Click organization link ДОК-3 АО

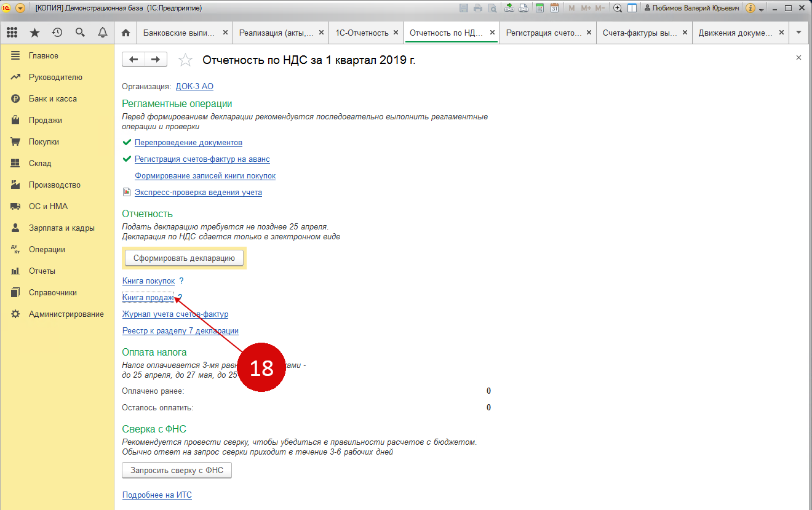click(194, 87)
